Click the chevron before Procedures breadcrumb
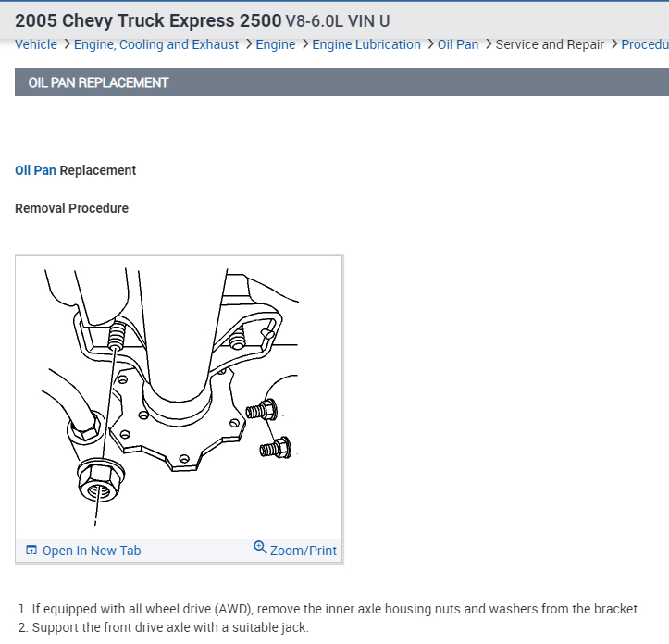Image resolution: width=669 pixels, height=644 pixels. click(614, 44)
